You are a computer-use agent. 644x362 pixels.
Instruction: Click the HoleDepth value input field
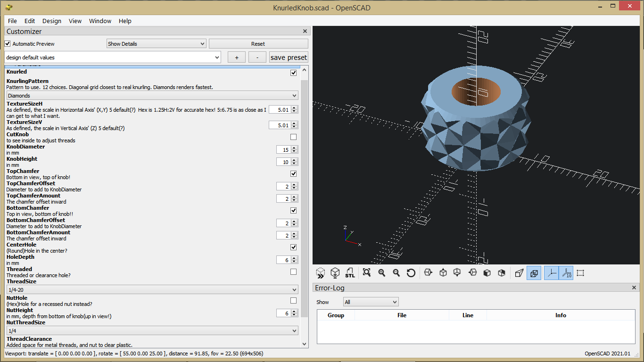[284, 259]
